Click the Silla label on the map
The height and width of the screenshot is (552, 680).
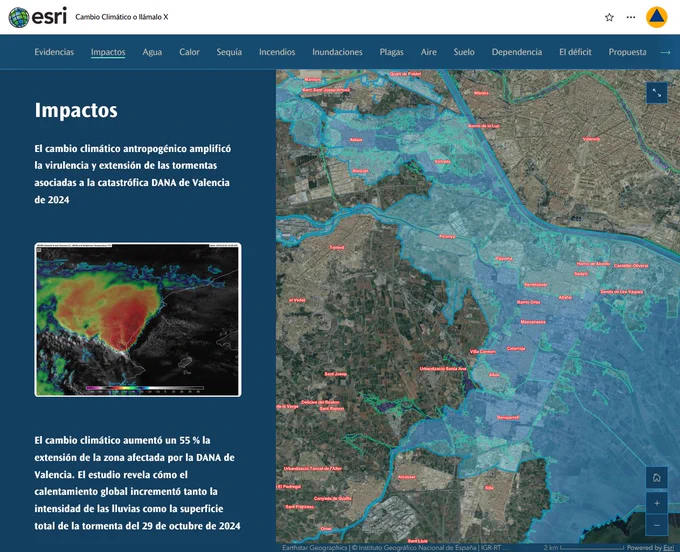point(489,488)
